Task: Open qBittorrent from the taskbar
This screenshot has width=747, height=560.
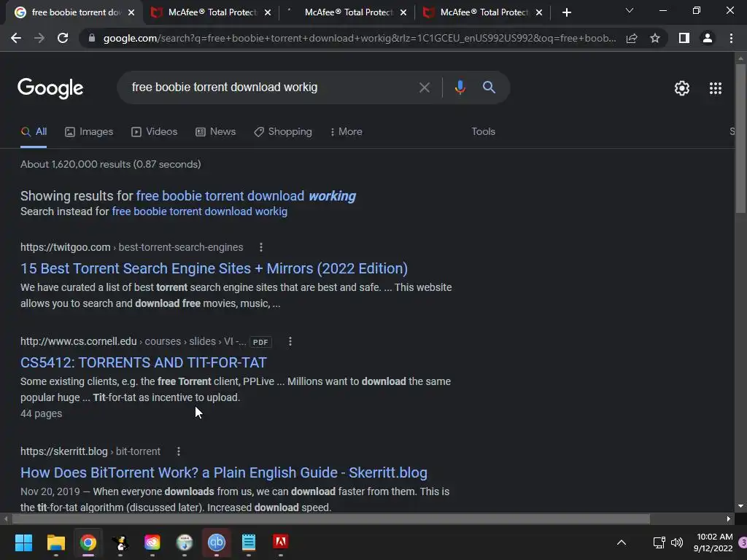Action: pos(216,542)
